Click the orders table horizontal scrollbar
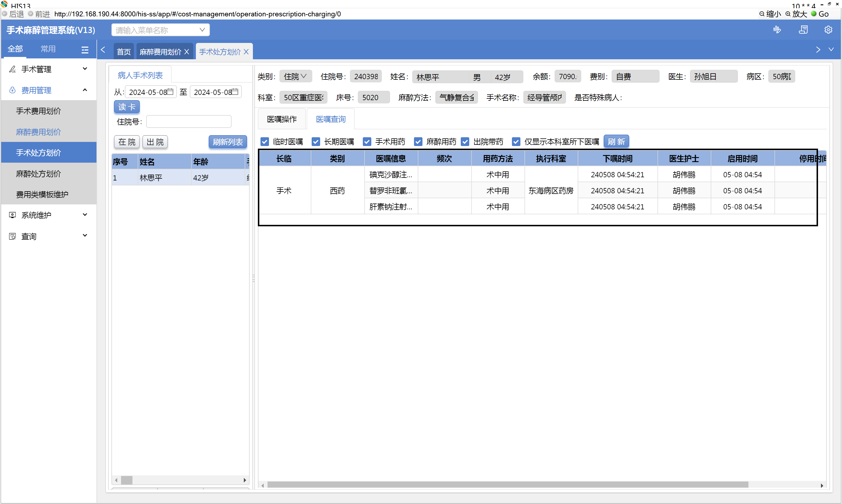 507,485
